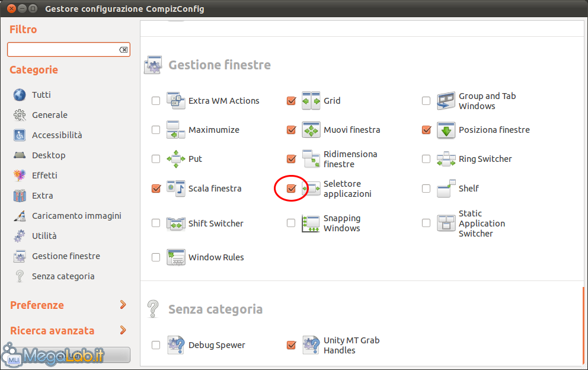Expand the Ricerca avanzata section arrow
The image size is (588, 370).
(x=123, y=330)
